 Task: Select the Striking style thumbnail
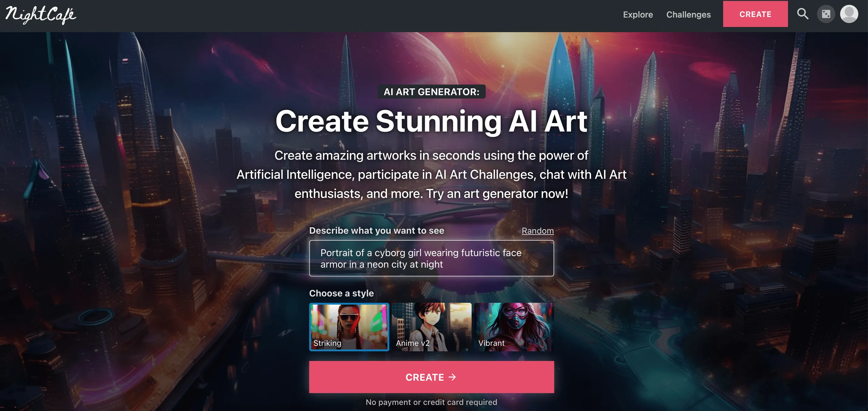(349, 327)
